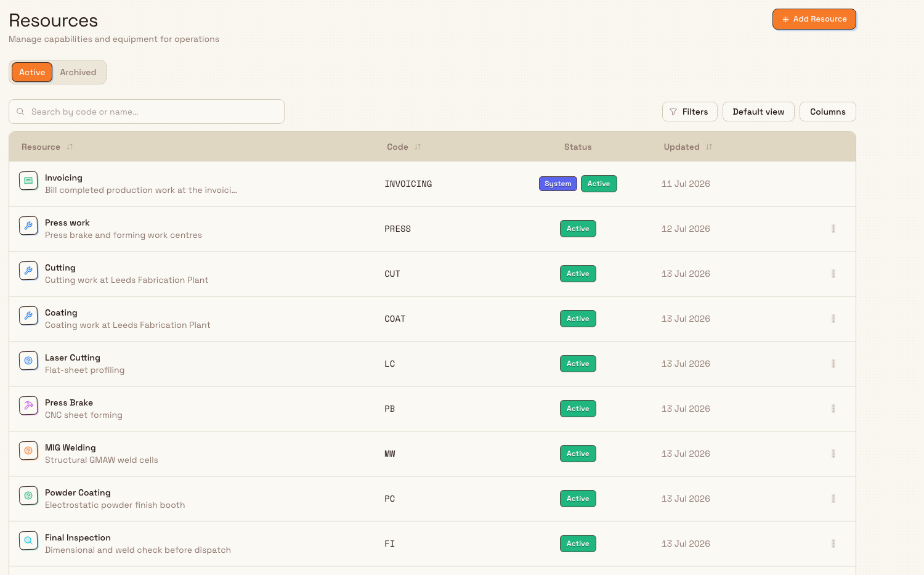
Task: Click the Active badge in Laser Cutting row
Action: click(x=578, y=364)
